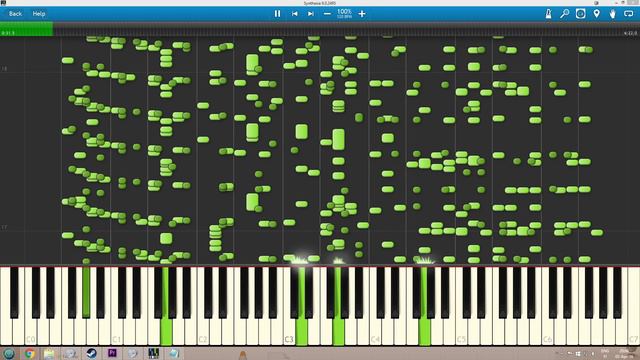This screenshot has width=640, height=360.
Task: Toggle the metronome icon
Action: 549,13
